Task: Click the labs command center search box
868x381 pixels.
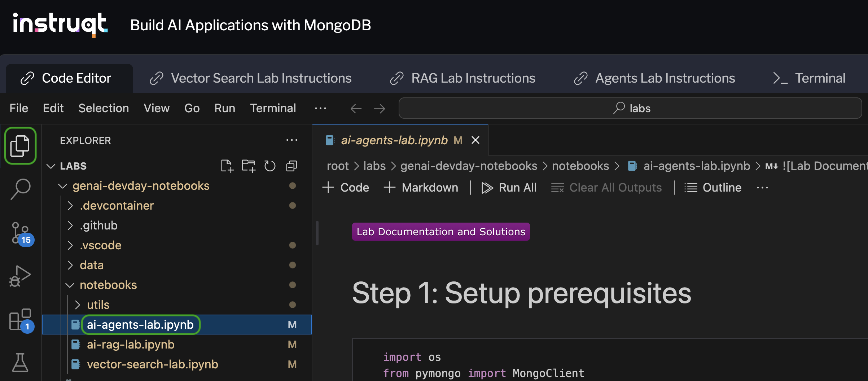Action: point(630,108)
